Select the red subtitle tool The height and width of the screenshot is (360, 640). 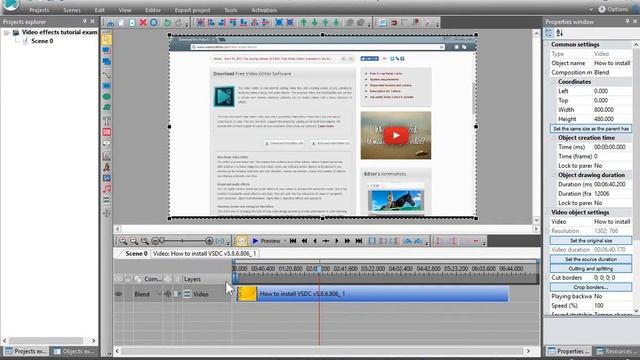point(107,132)
